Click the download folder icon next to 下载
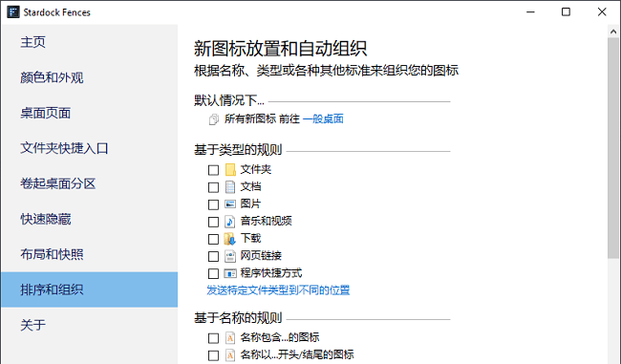The height and width of the screenshot is (364, 621). click(230, 239)
